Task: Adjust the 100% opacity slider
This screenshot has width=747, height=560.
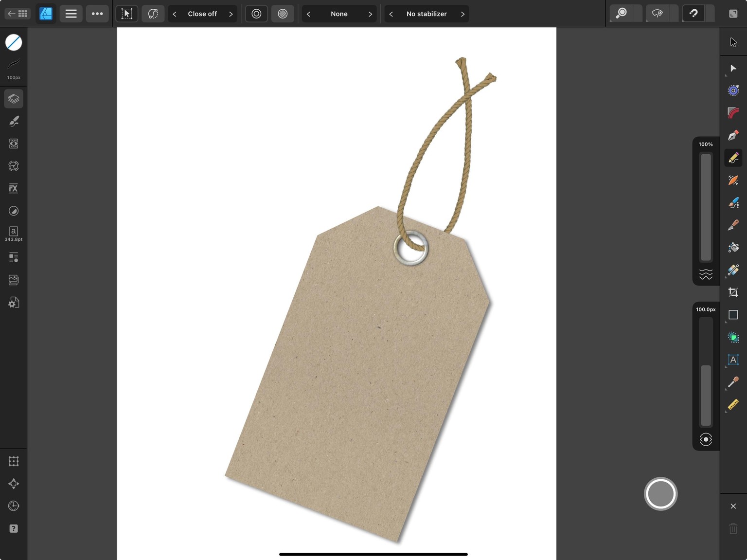Action: click(x=706, y=207)
